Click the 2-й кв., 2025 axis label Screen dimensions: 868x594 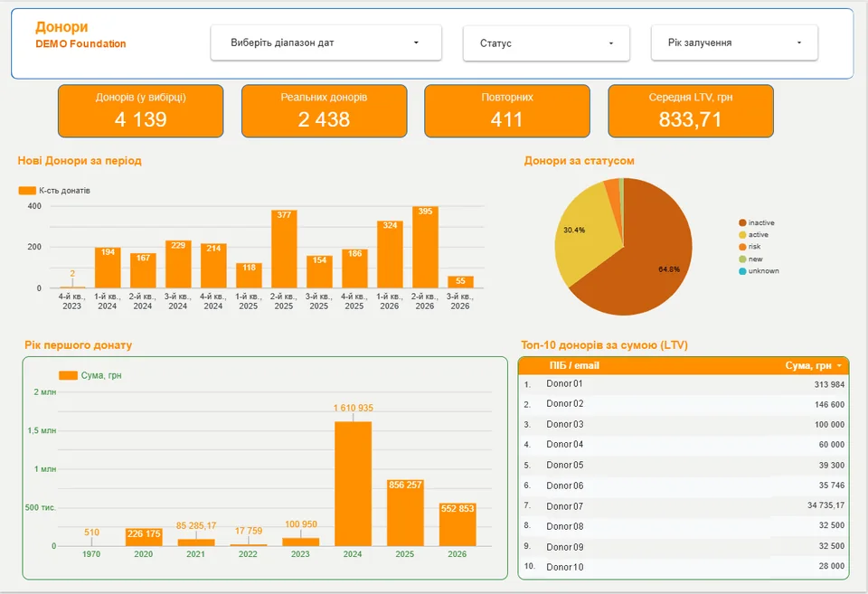pos(284,301)
